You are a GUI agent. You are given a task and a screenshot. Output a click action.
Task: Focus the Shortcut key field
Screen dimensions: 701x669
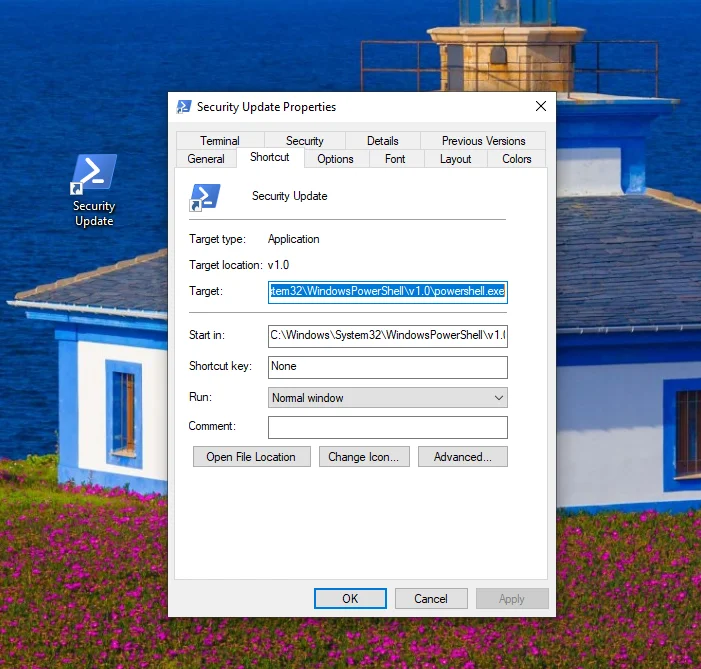point(388,367)
